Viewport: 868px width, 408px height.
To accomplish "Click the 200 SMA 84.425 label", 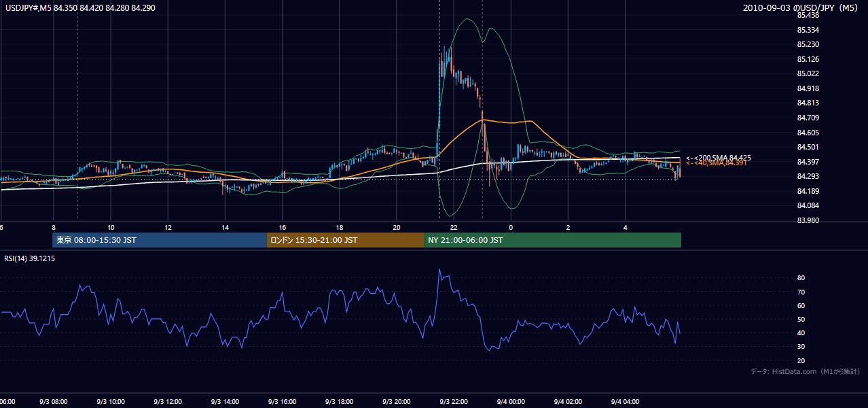I will (x=718, y=158).
